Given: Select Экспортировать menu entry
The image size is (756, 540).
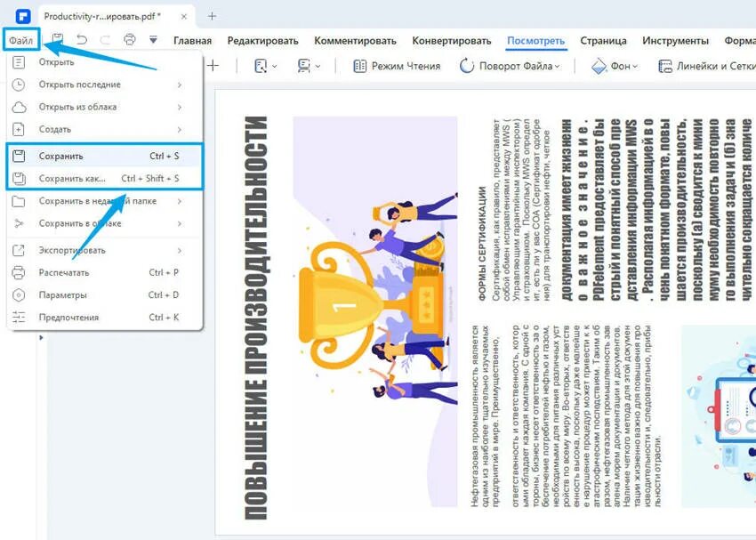Looking at the screenshot, I should pyautogui.click(x=105, y=250).
